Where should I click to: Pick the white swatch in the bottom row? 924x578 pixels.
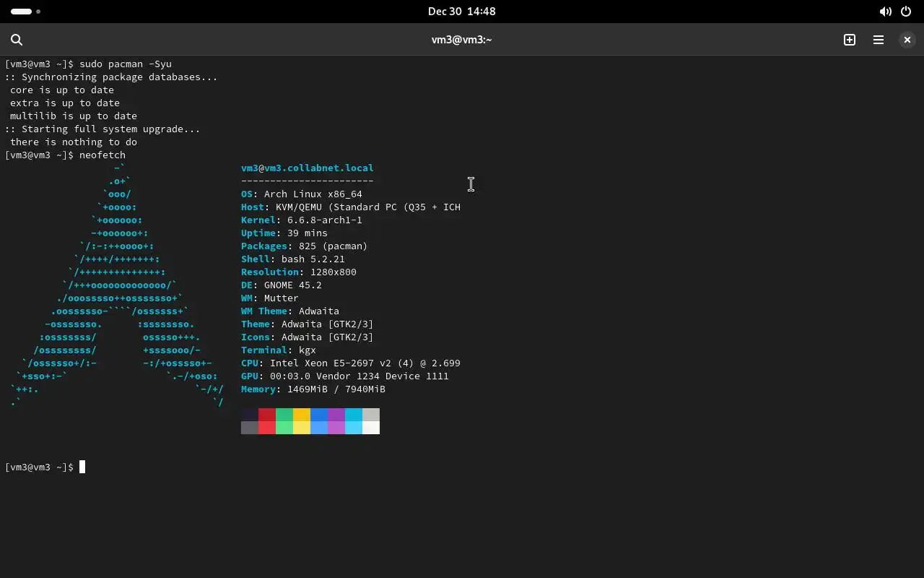tap(371, 427)
